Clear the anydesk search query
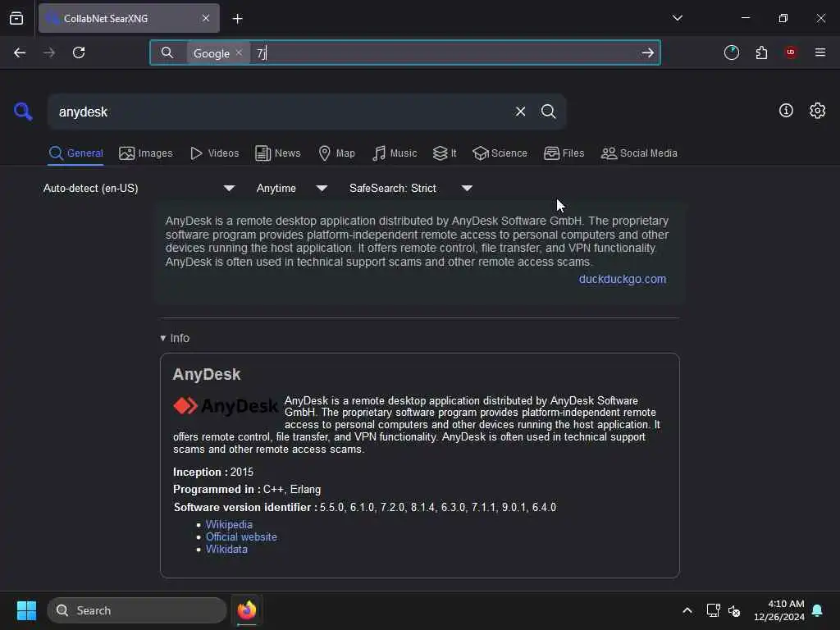The height and width of the screenshot is (630, 840). [520, 112]
